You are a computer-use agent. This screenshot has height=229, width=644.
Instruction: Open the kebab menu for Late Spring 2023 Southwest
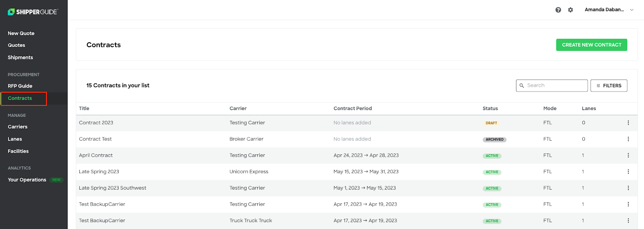[628, 188]
